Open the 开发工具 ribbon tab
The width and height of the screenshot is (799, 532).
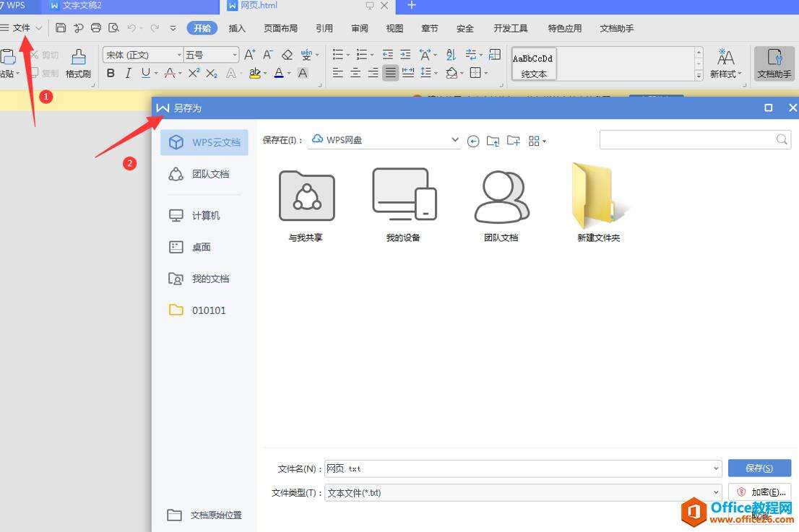(x=510, y=28)
